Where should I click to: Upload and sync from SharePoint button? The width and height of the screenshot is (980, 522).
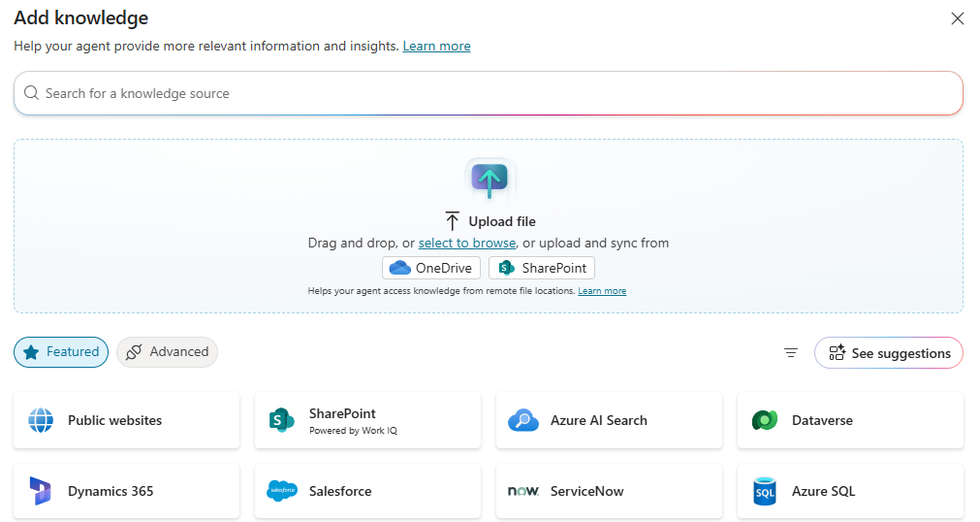(x=542, y=268)
